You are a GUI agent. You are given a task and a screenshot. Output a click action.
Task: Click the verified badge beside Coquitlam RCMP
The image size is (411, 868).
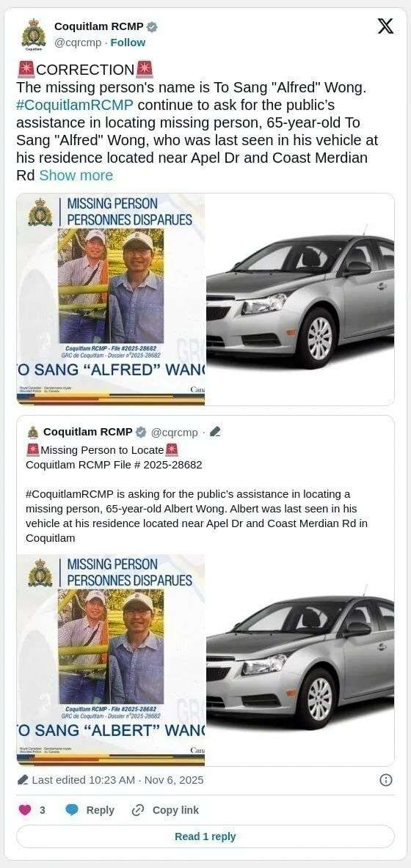coord(152,26)
